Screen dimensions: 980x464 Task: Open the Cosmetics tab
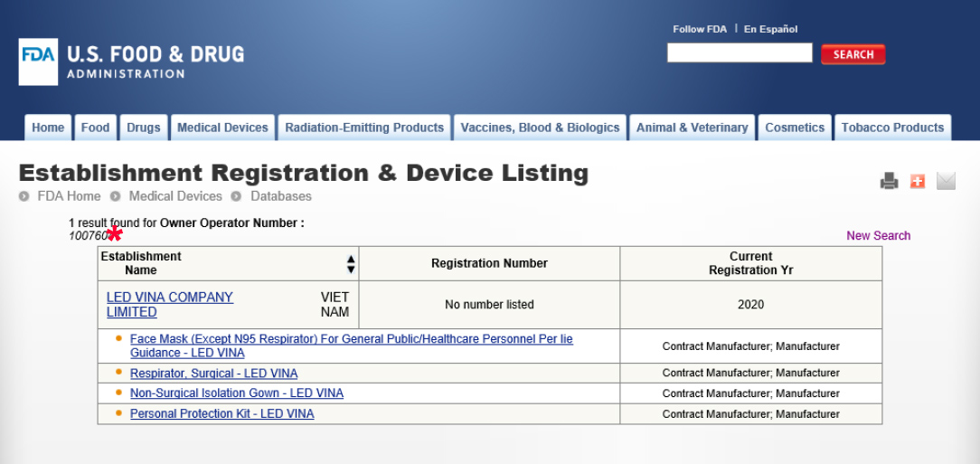[795, 128]
